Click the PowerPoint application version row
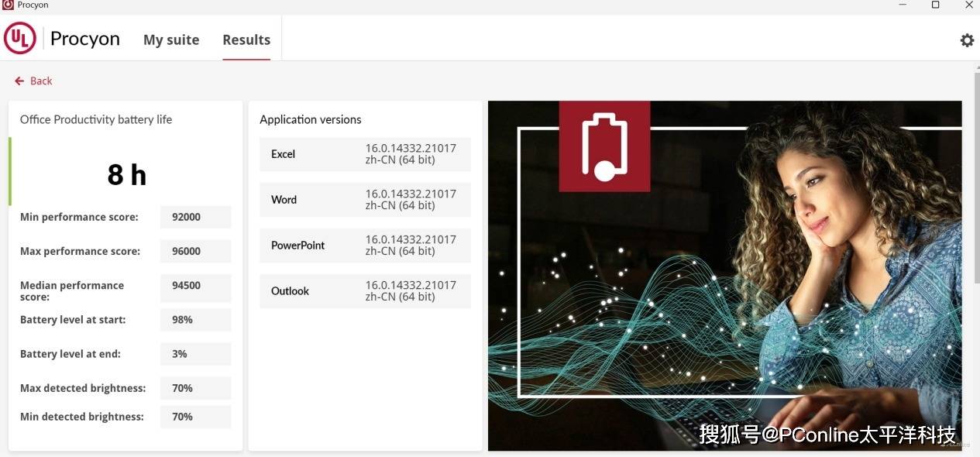Screen dimensions: 980x457 [x=365, y=246]
